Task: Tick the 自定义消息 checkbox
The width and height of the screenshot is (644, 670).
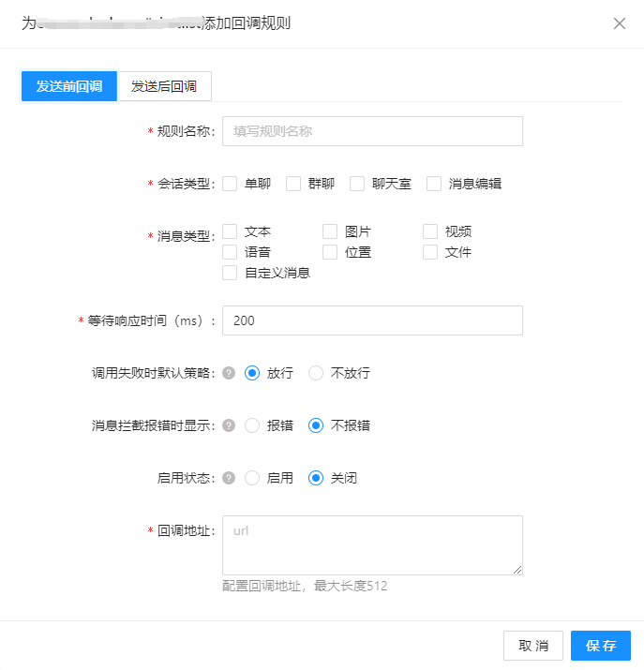Action: pyautogui.click(x=230, y=273)
